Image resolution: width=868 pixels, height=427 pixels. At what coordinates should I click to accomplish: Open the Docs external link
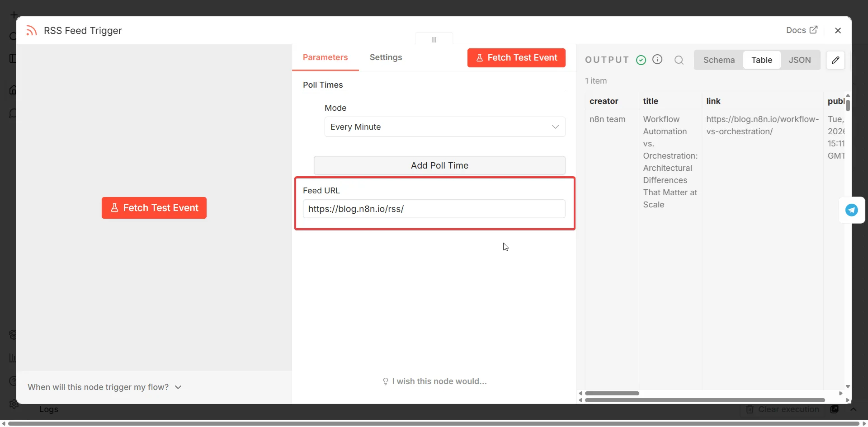coord(802,30)
